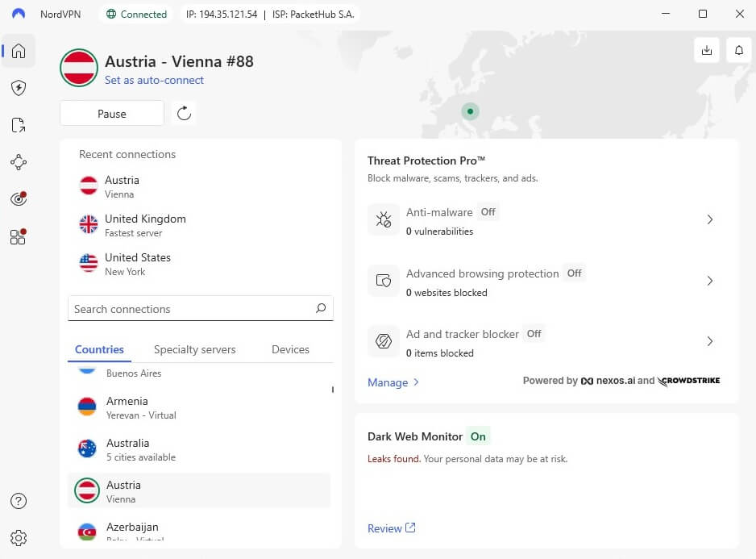
Task: Open the Home panel in the sidebar
Action: [18, 51]
